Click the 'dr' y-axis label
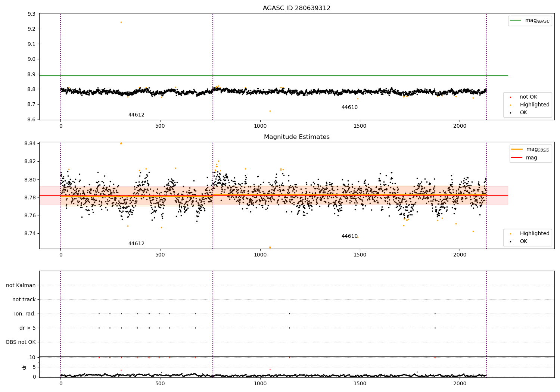Viewport: 560px width, 392px height. tap(24, 367)
